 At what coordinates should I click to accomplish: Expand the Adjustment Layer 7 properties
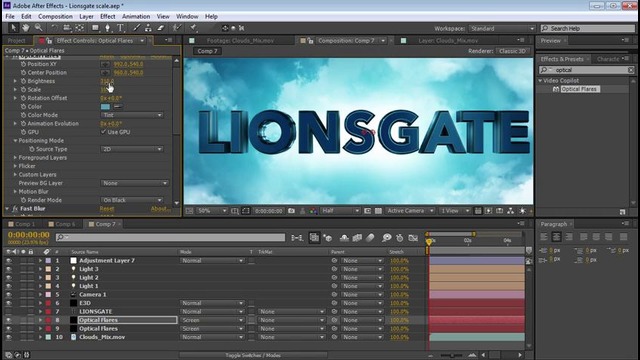[40, 260]
